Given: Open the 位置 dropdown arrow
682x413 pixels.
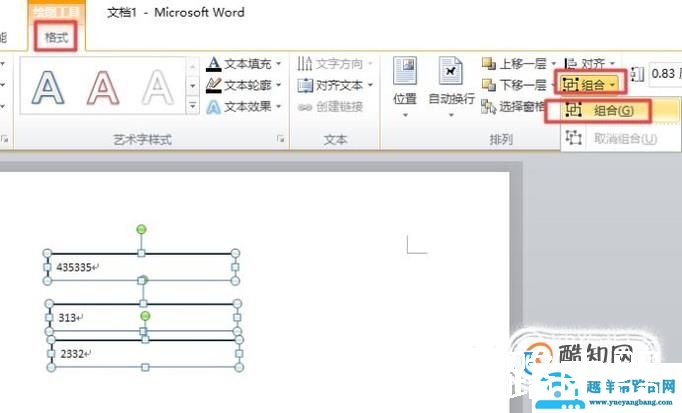Looking at the screenshot, I should 405,115.
